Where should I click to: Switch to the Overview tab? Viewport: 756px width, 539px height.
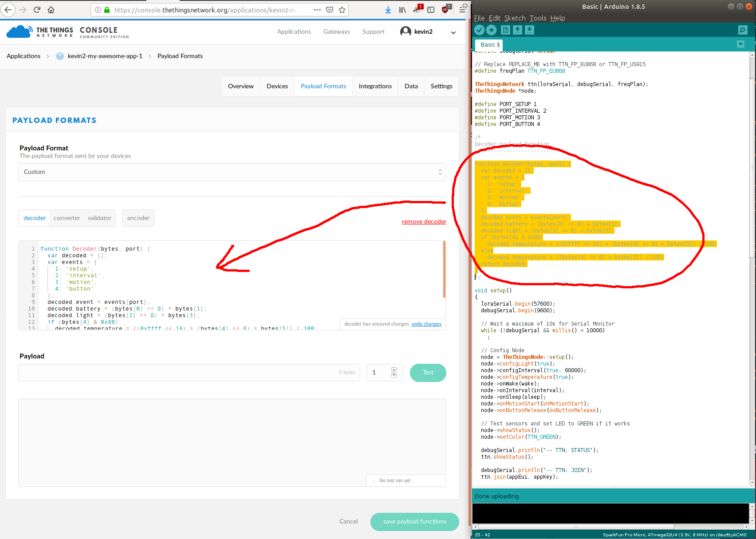[241, 86]
